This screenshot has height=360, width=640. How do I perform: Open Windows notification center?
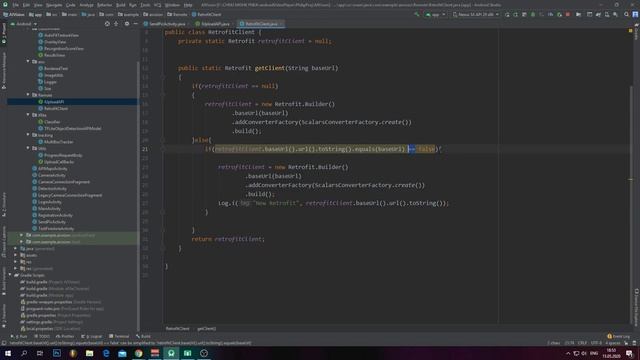(x=630, y=353)
